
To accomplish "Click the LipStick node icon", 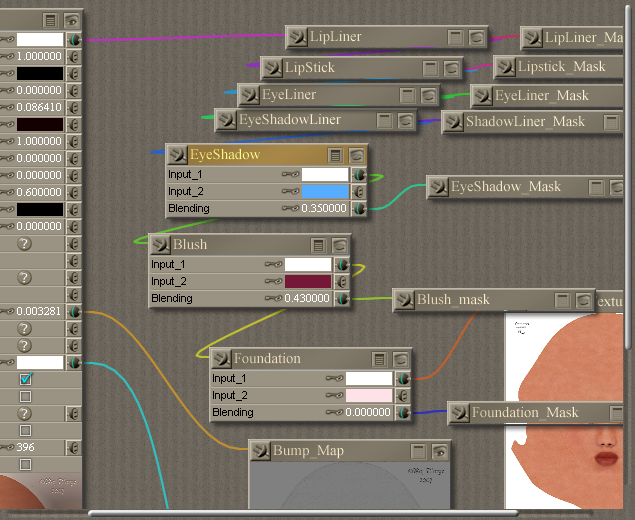I will [272, 68].
